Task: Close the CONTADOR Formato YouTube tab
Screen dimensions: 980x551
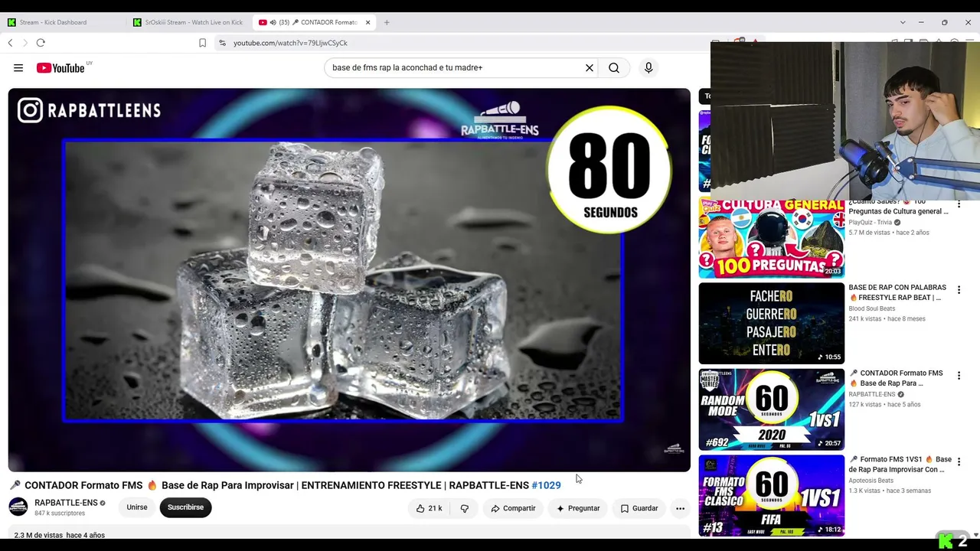Action: (x=367, y=22)
